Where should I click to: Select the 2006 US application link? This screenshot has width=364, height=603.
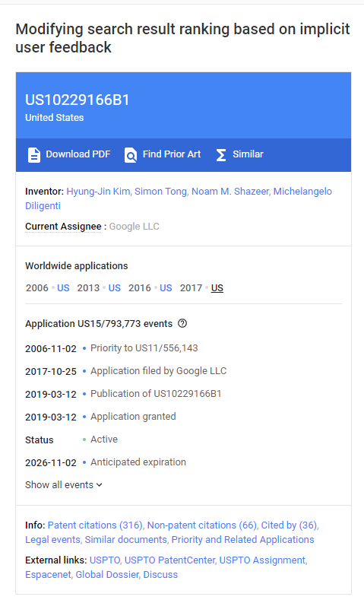coord(63,288)
